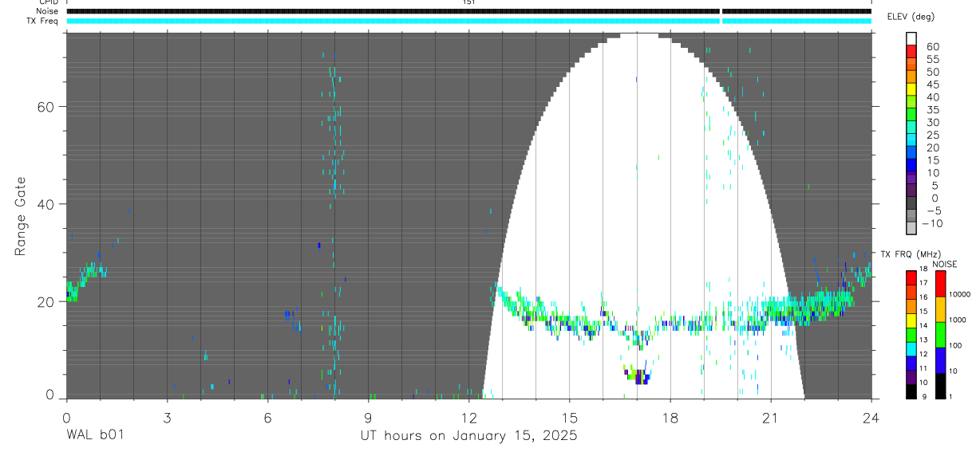
Task: Click the 'UT hours on January 15, 2025' axis title
Action: [x=468, y=436]
